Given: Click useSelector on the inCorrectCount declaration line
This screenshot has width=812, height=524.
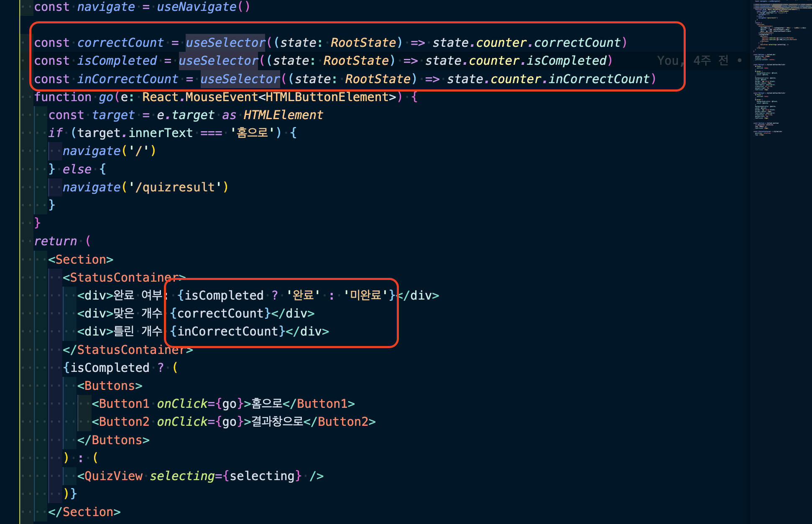Looking at the screenshot, I should (240, 79).
